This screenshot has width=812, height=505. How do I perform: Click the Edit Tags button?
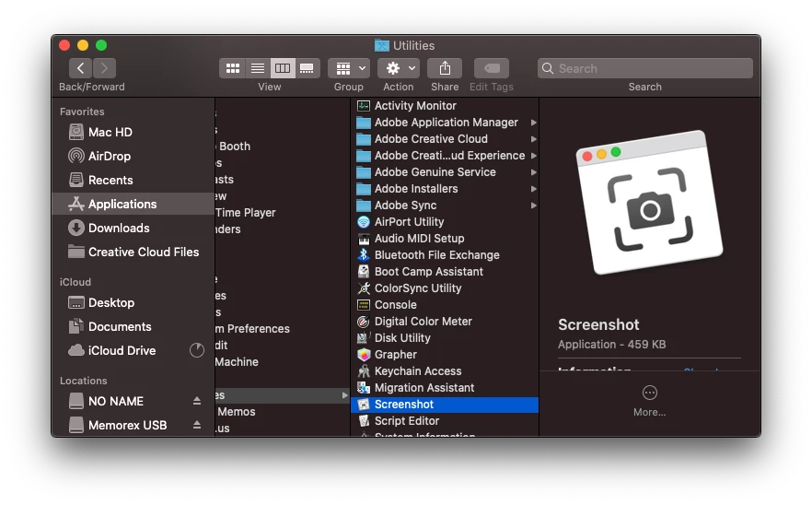pos(492,68)
